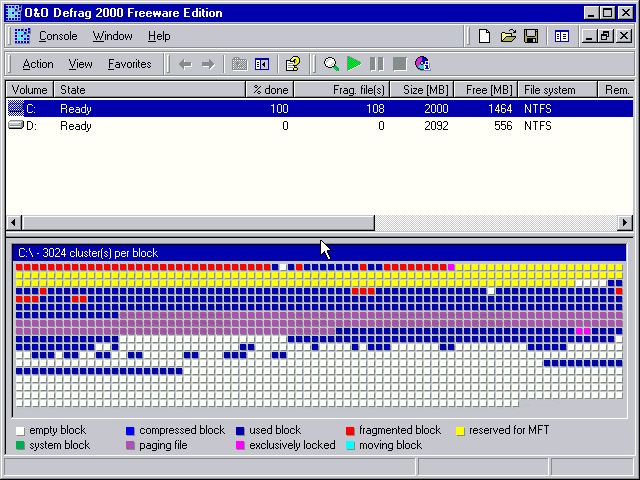
Task: Start analysis with magnifying glass icon
Action: 331,64
